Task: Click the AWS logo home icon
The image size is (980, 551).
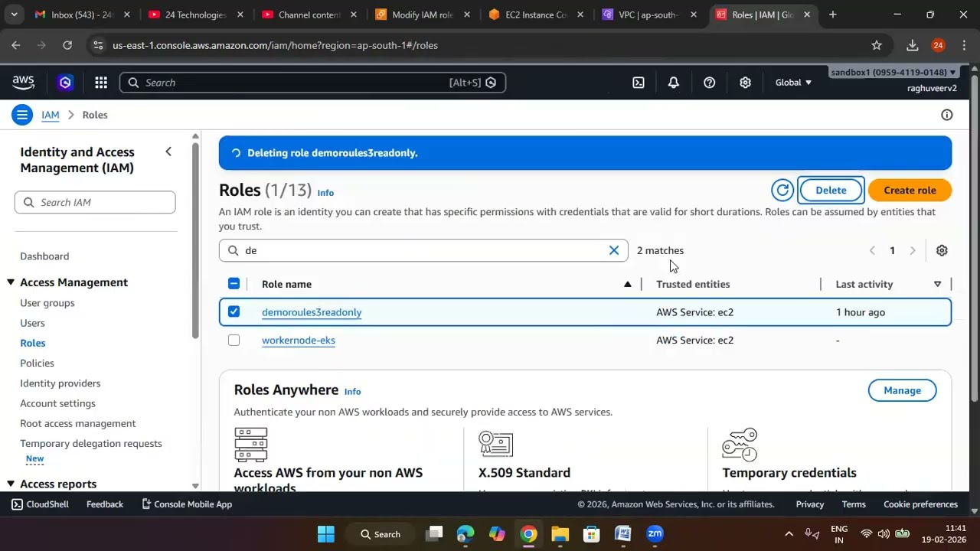Action: point(23,83)
